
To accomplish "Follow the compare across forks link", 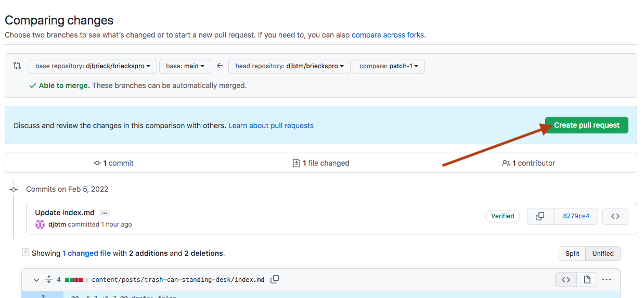I will pyautogui.click(x=388, y=35).
